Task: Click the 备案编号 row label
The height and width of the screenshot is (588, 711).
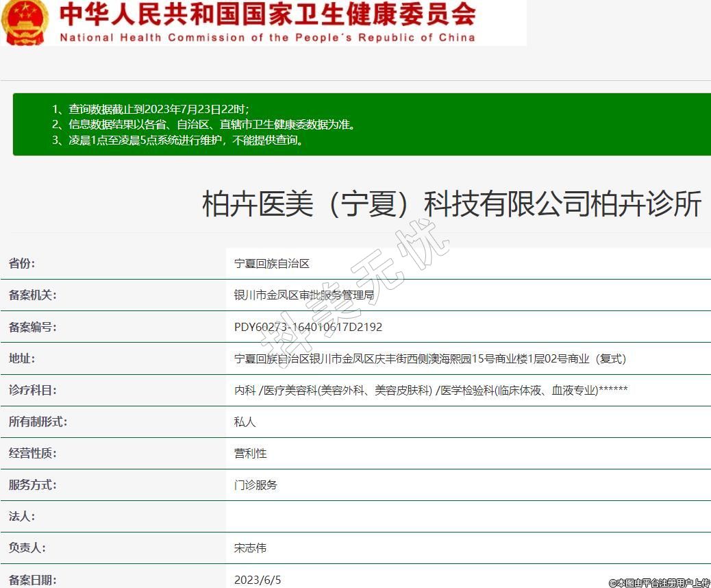Action: 32,327
